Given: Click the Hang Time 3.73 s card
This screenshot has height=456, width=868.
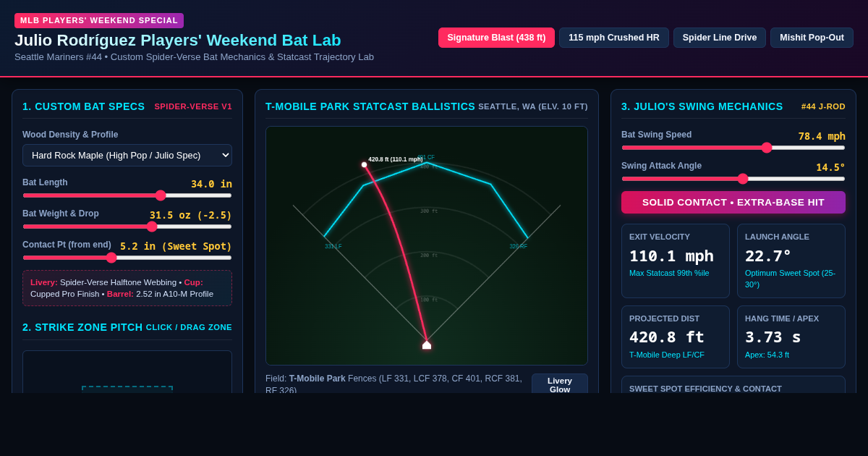Looking at the screenshot, I should pos(791,337).
